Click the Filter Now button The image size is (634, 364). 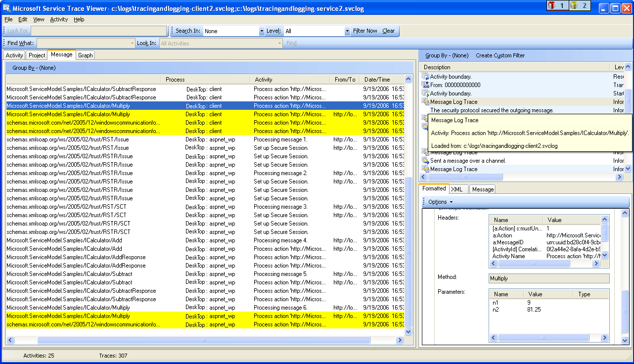(x=365, y=31)
